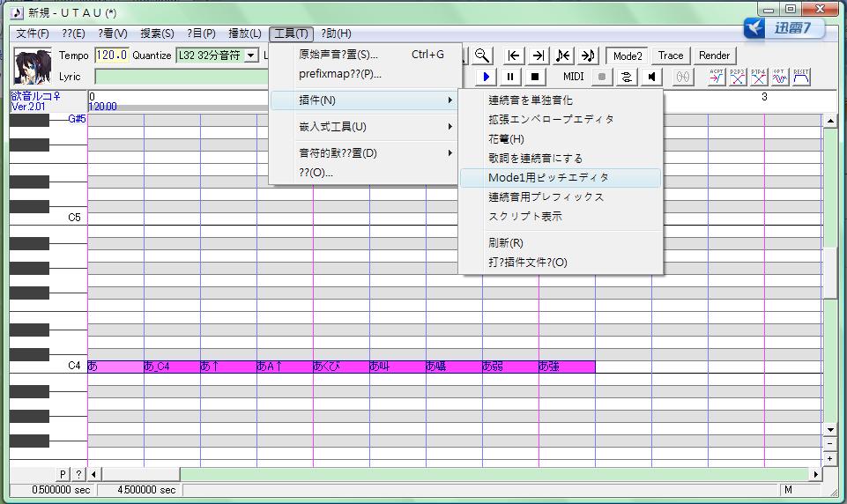Select 連続音を単独音化 plugin
The height and width of the screenshot is (504, 847).
(561, 100)
